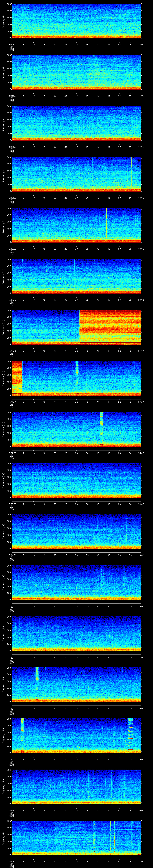Click the '16:14:00' start time label
Image resolution: width=153 pixels, height=868 pixels.
click(x=12, y=44)
